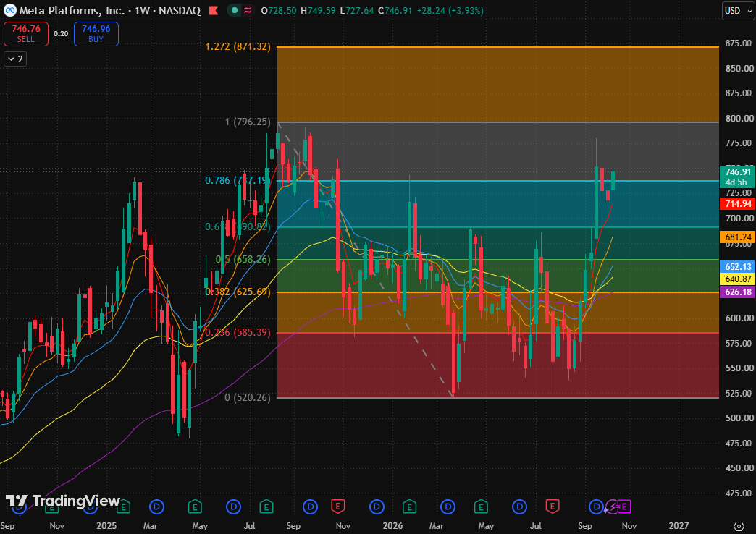Click green earnings E marker after 2026 label
Screen dimensions: 756x534
tap(409, 507)
